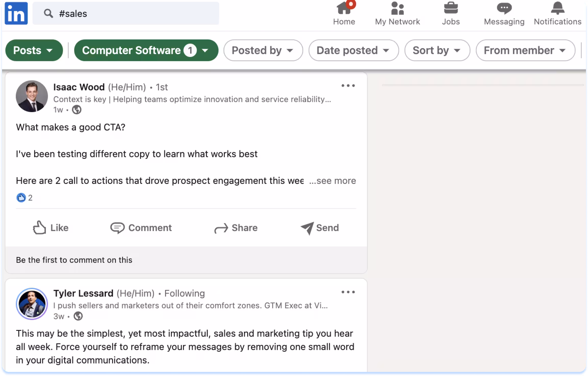Open the Jobs briefcase icon
The width and height of the screenshot is (588, 376).
451,8
